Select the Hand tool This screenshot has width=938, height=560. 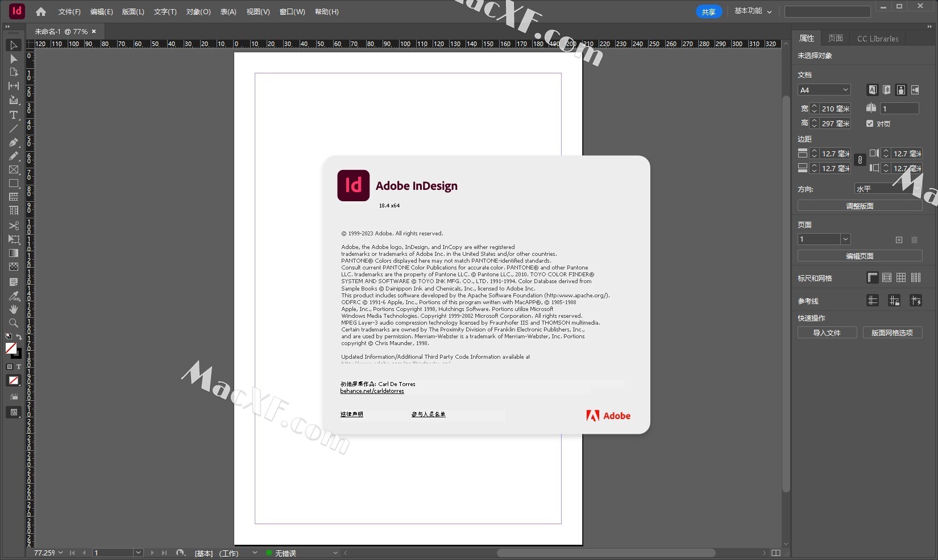point(14,309)
